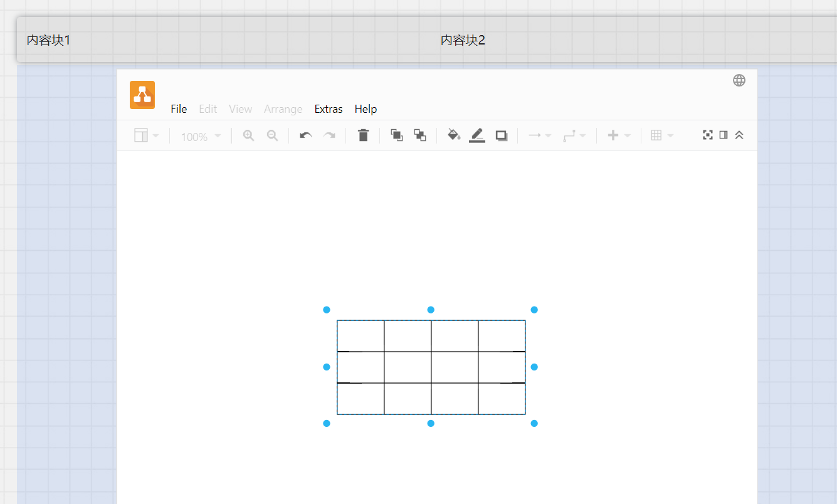Open the Edit menu

pos(208,109)
